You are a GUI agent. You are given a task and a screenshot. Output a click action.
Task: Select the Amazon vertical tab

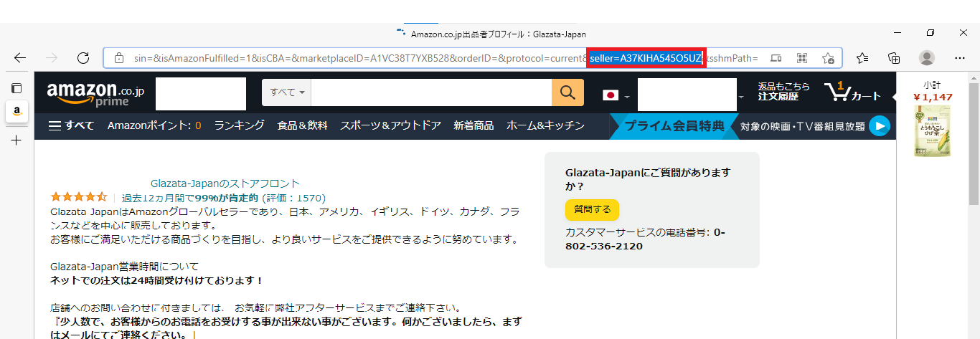pyautogui.click(x=17, y=111)
